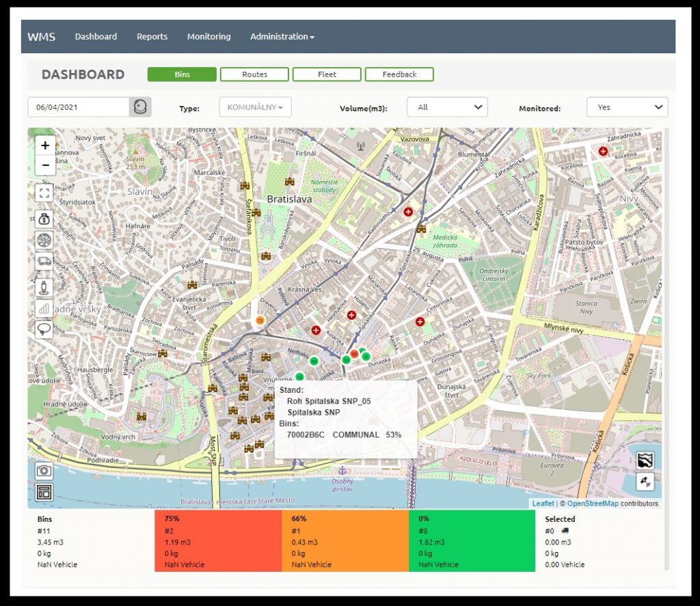Click the money bag cost icon
This screenshot has width=700, height=606.
pos(44,219)
